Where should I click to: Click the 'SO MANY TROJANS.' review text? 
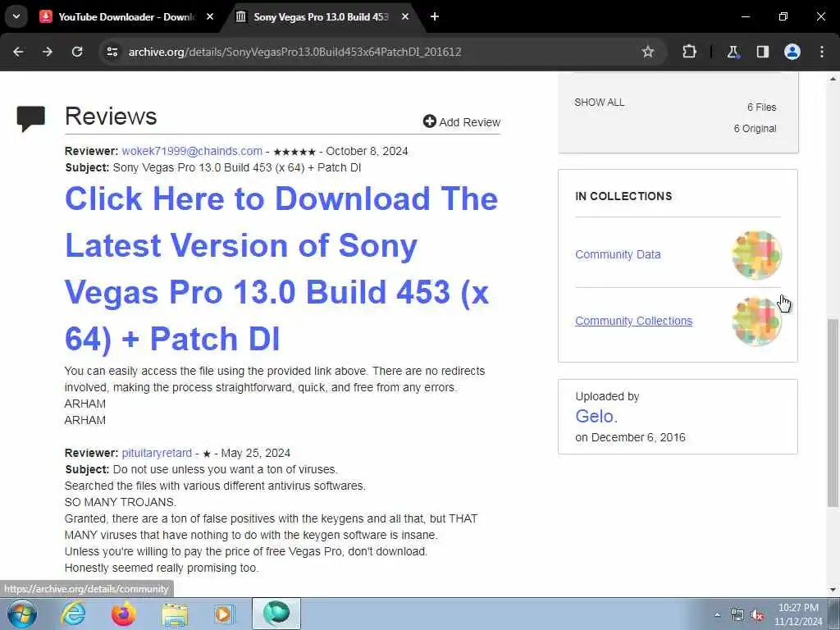120,503
